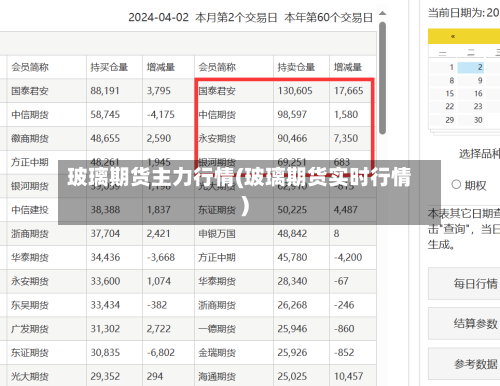Select the cell with value 90,466

tap(302, 138)
